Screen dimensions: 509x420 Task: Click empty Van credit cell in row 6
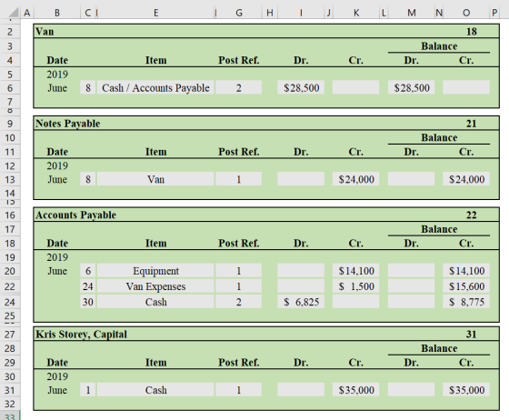pos(355,87)
